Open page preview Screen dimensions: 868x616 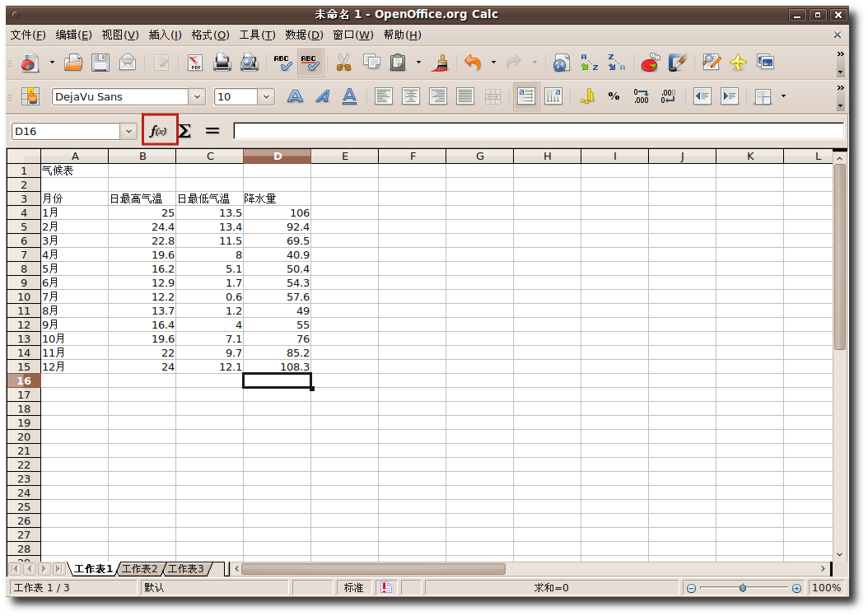[x=249, y=63]
